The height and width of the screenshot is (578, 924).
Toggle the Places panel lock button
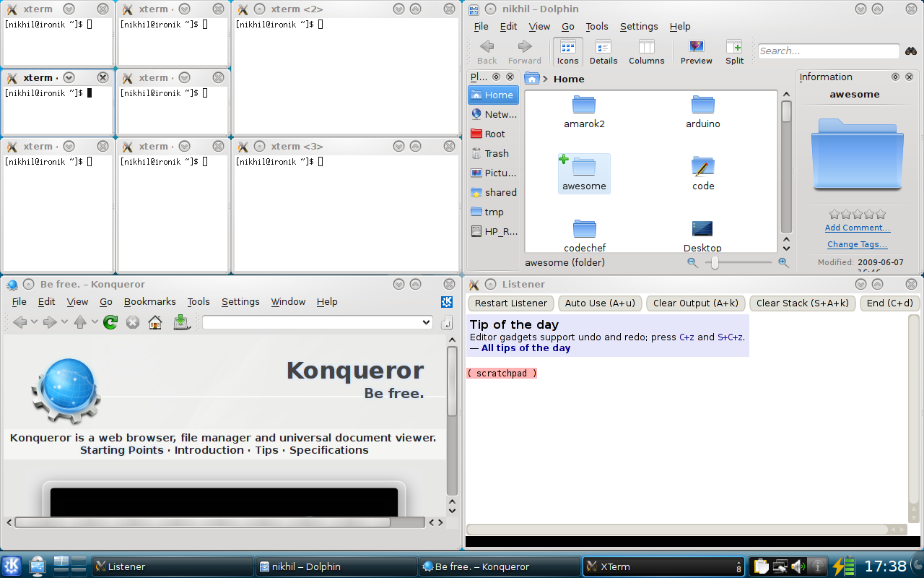click(496, 77)
